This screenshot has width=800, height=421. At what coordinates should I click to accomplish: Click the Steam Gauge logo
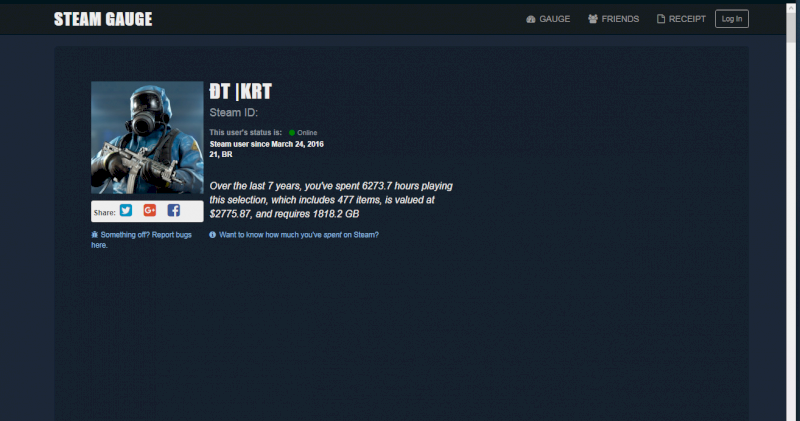click(x=103, y=19)
